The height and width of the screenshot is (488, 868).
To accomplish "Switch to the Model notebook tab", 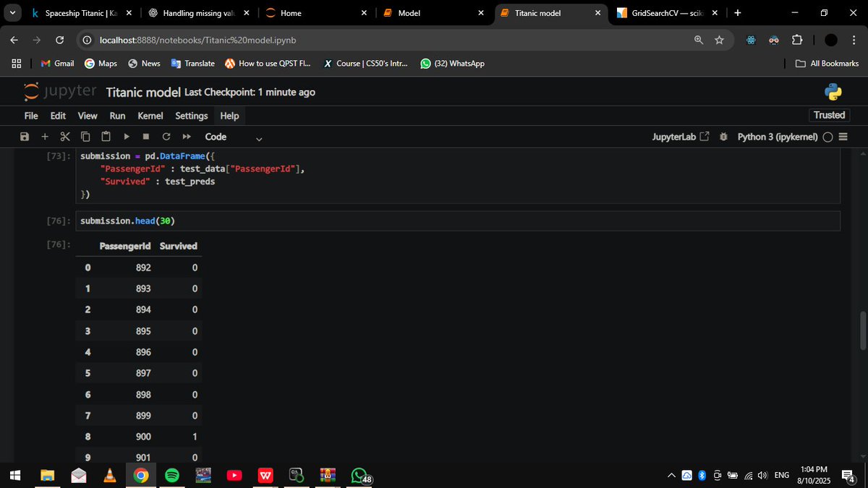I will coord(434,13).
